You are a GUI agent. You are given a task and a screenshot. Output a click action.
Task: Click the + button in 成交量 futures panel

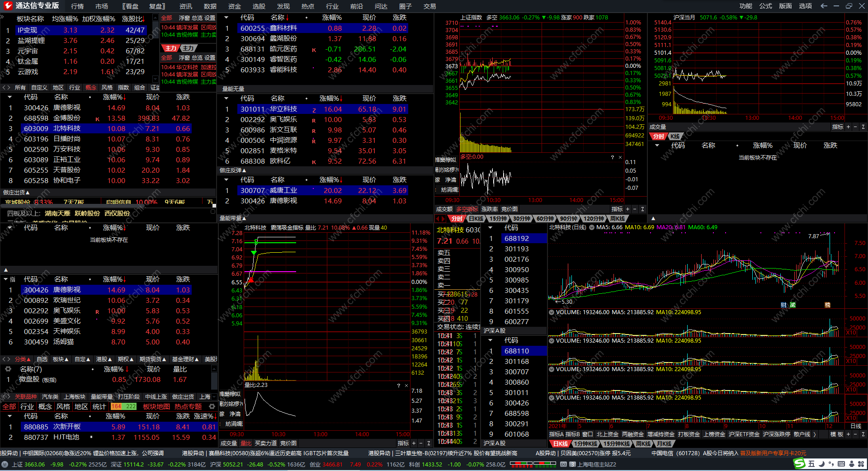(848, 127)
